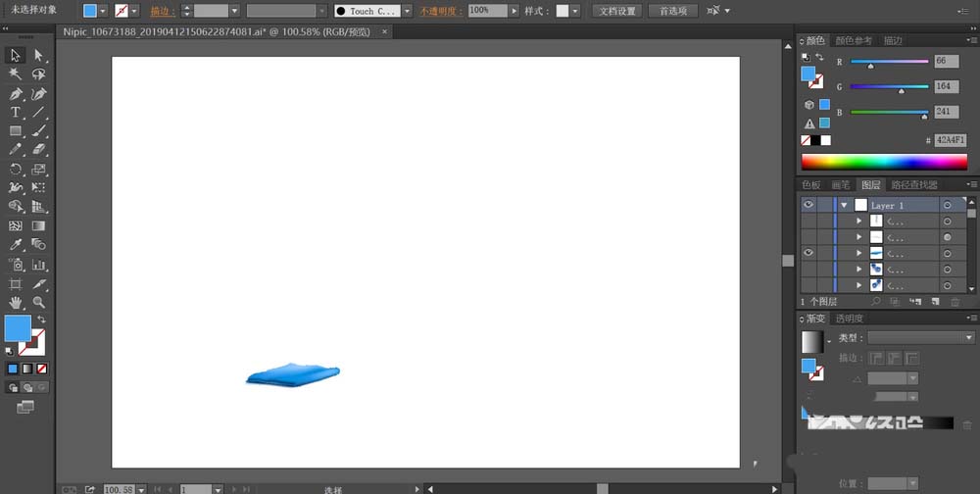This screenshot has height=494, width=980.
Task: Open the change screen mode button
Action: tap(25, 407)
